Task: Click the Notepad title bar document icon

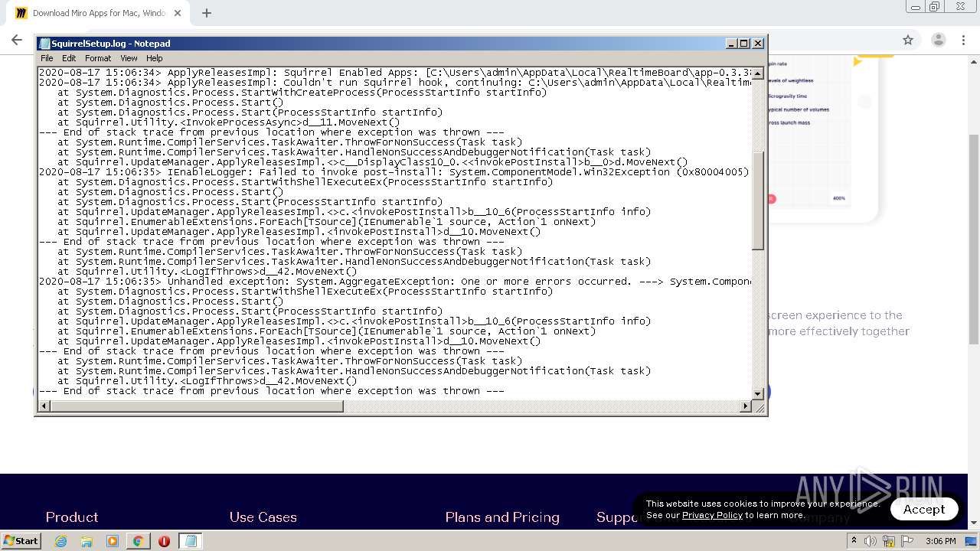Action: click(44, 44)
